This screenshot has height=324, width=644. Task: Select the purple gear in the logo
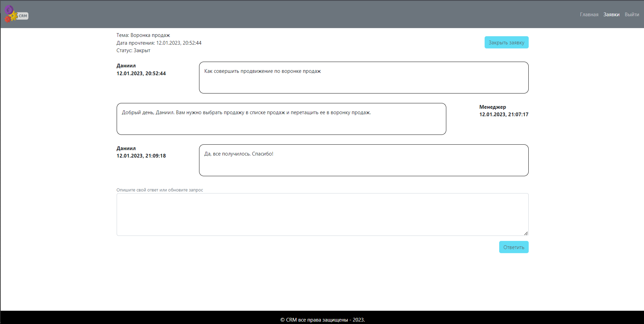pos(9,9)
